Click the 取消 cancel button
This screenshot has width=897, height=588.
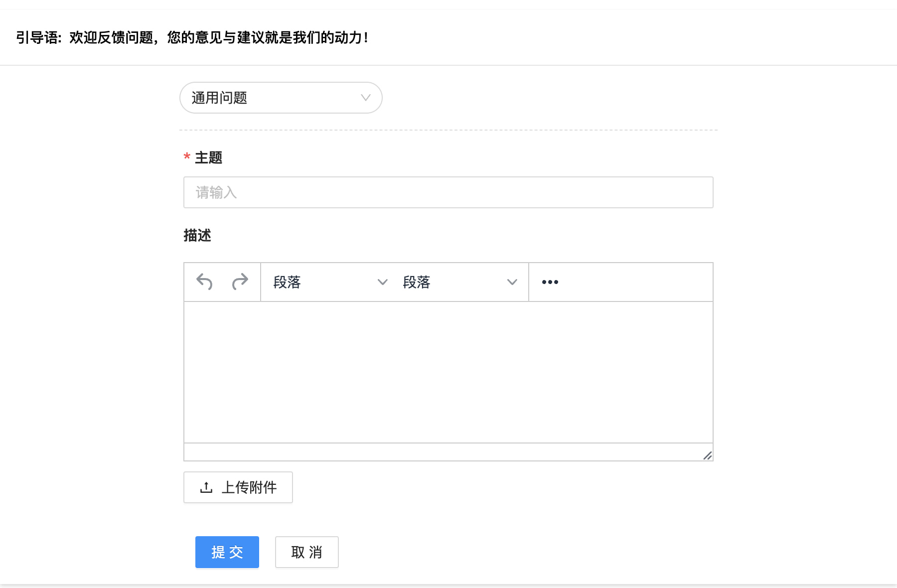[306, 552]
